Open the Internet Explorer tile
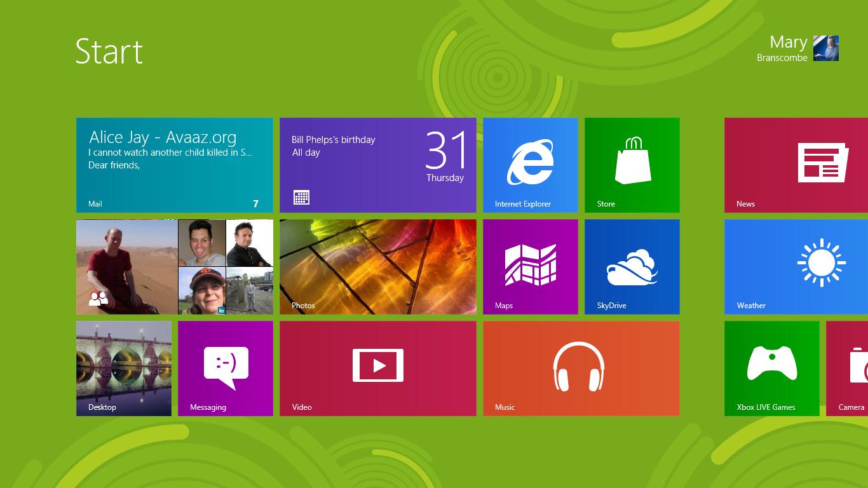The height and width of the screenshot is (488, 868). 531,165
